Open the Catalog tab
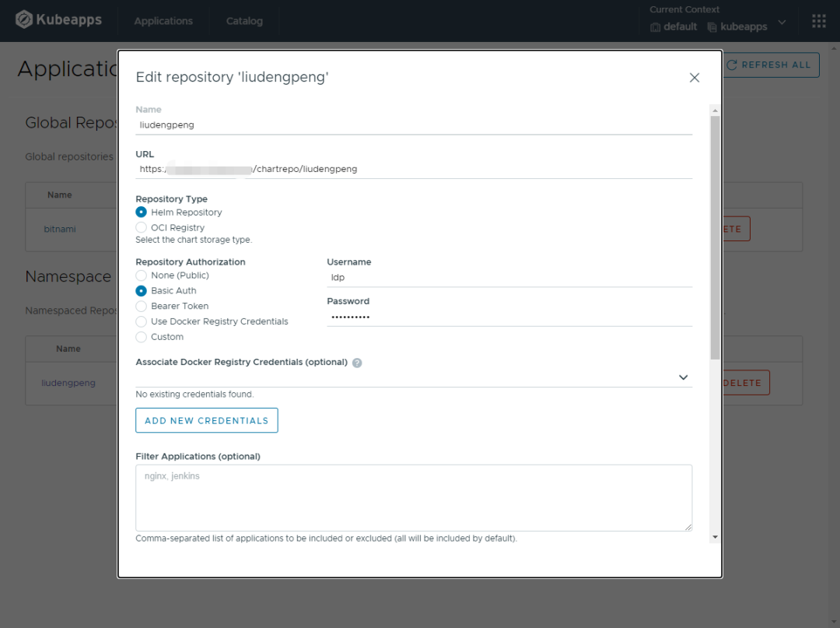Viewport: 840px width, 628px height. tap(244, 21)
